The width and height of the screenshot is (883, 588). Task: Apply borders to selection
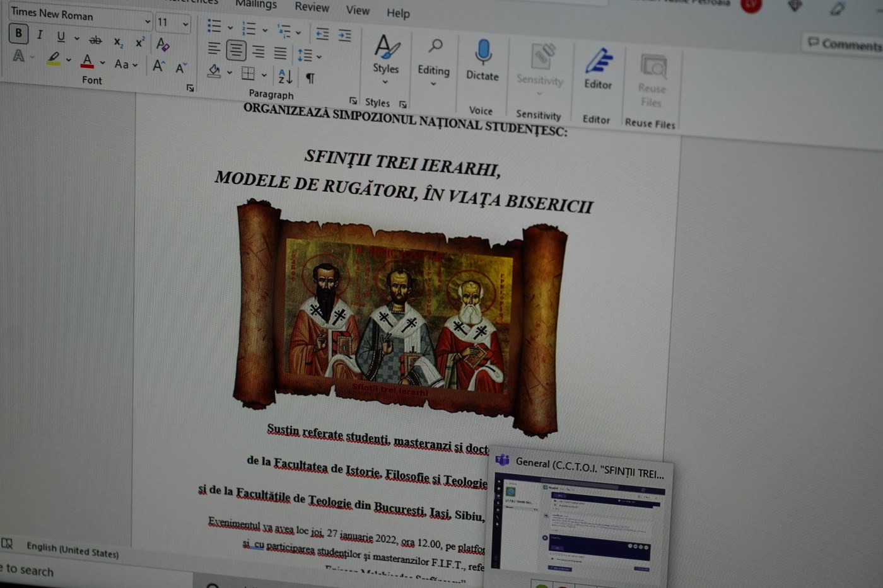tap(248, 74)
